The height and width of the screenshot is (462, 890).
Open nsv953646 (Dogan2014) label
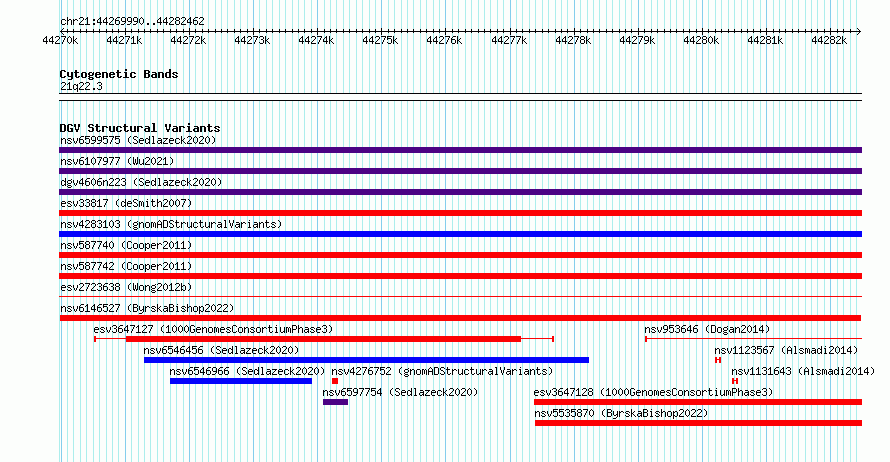pos(707,329)
